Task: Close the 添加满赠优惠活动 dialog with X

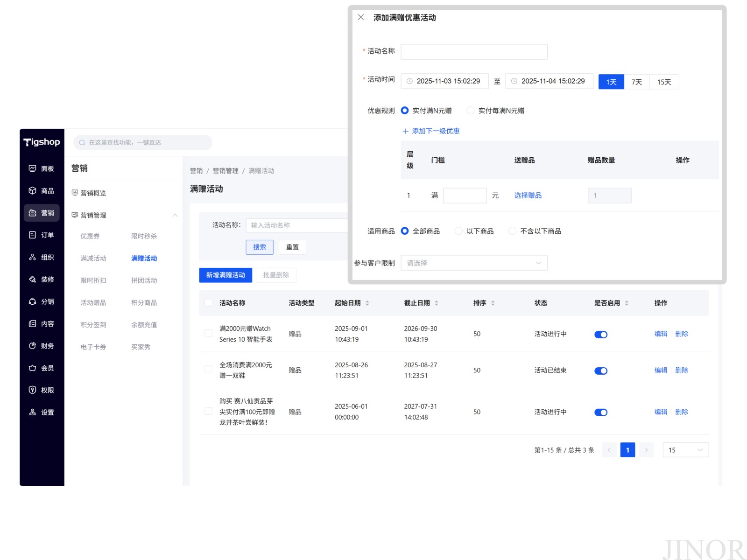Action: pyautogui.click(x=361, y=17)
